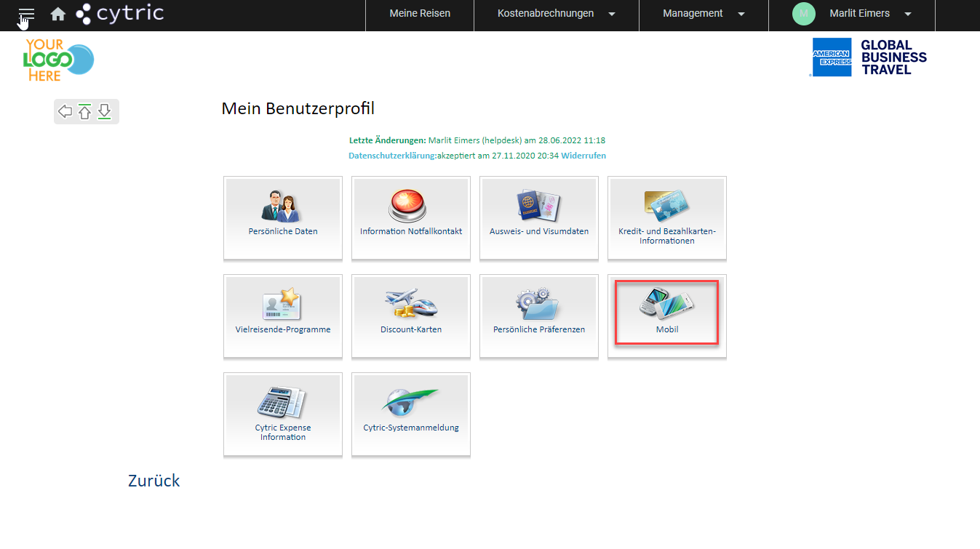
Task: Click the cytric logo
Action: click(120, 13)
